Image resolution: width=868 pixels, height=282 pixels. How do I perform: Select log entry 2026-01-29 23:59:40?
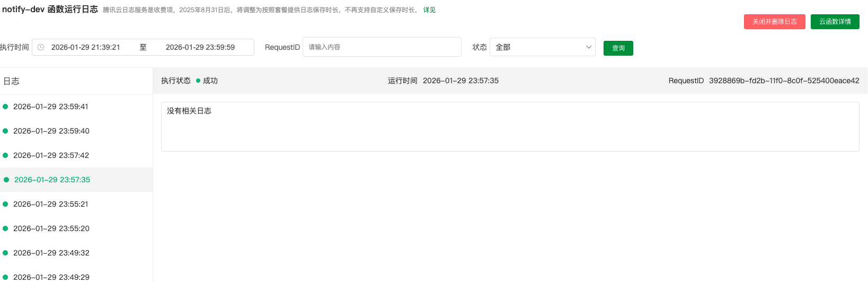[x=51, y=131]
